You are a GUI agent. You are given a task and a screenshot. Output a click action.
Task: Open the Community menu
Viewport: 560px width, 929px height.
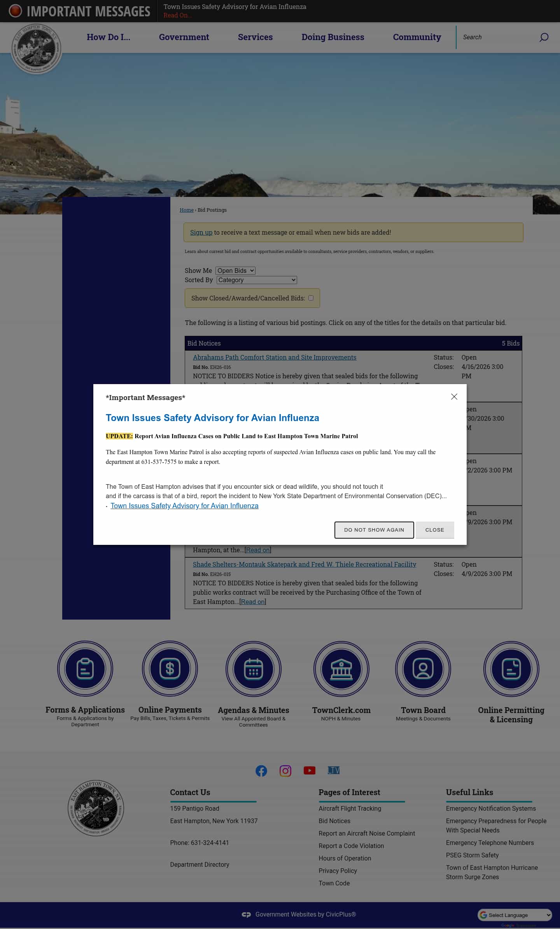tap(417, 37)
